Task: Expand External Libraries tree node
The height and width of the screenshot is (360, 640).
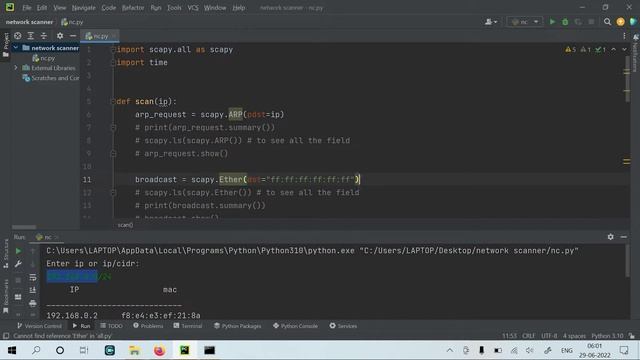Action: coord(16,68)
